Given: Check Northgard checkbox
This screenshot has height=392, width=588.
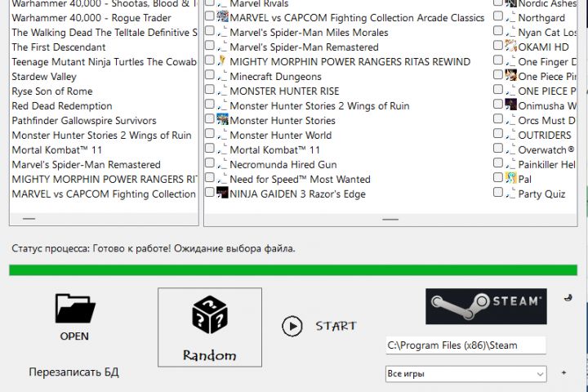Looking at the screenshot, I should click(x=498, y=16).
